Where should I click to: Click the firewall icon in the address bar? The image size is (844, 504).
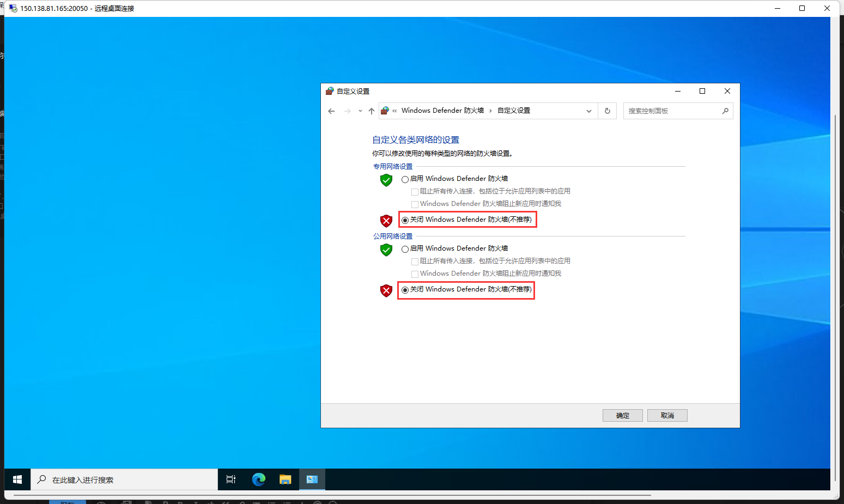(x=385, y=111)
